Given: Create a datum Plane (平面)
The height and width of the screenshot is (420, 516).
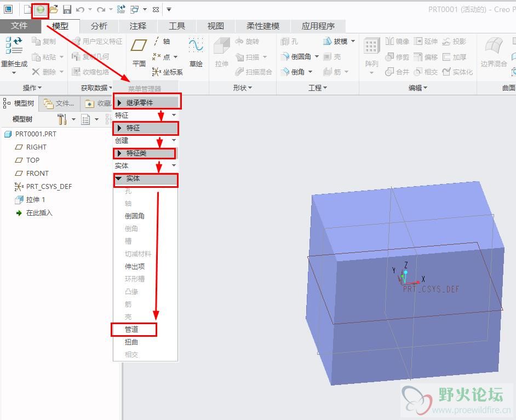Looking at the screenshot, I should click(x=139, y=52).
